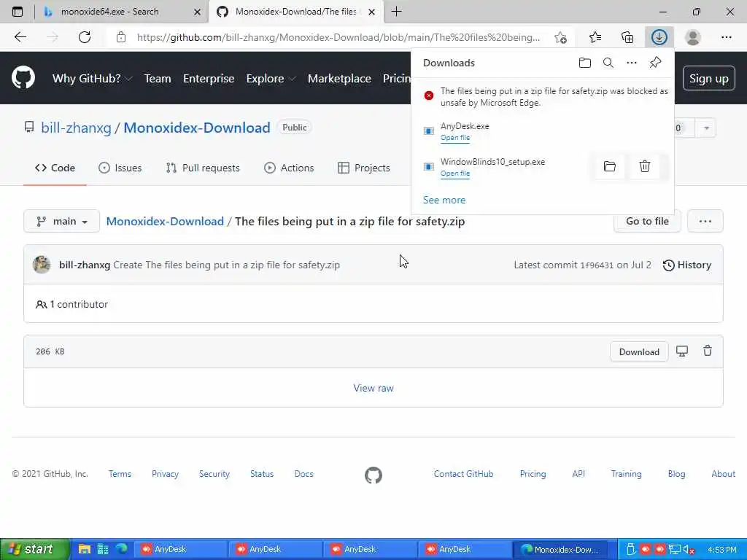The image size is (747, 560).
Task: Add this page to favorites star
Action: [x=561, y=37]
